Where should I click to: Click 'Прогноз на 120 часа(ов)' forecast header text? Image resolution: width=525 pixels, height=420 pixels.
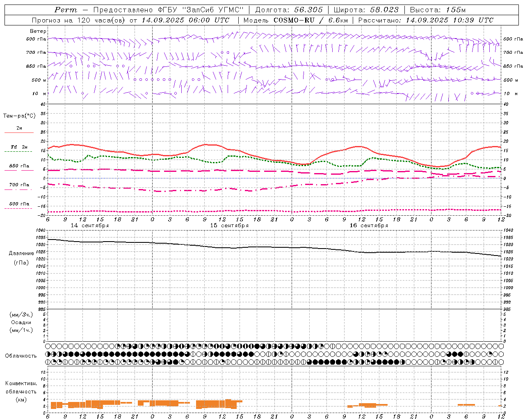pos(79,20)
